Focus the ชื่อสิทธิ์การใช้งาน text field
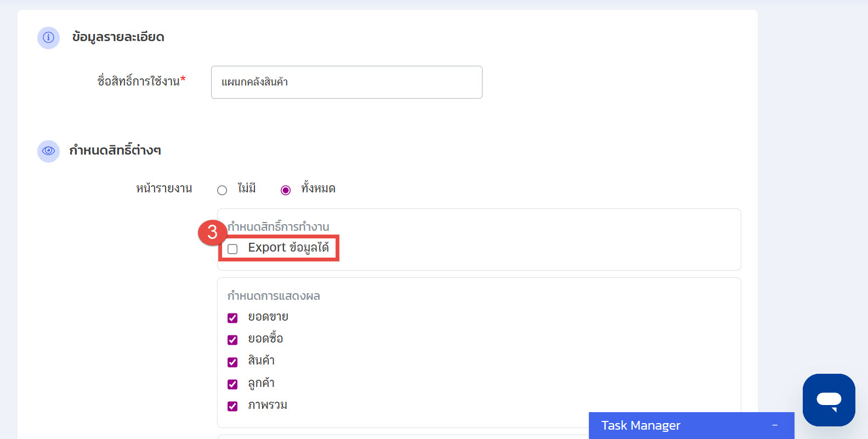868x439 pixels. (346, 82)
